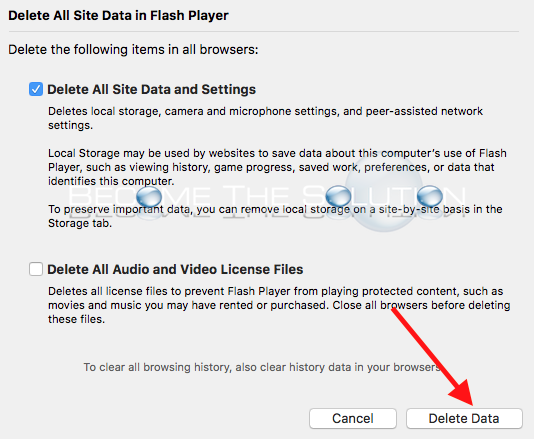This screenshot has height=439, width=534.
Task: Click the 'Become The Solution' watermark text
Action: (x=267, y=198)
